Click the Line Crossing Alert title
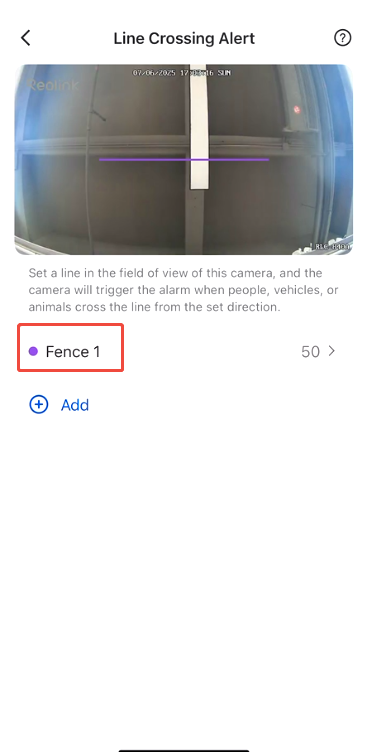Screen dimensions: 366x752 [184, 38]
